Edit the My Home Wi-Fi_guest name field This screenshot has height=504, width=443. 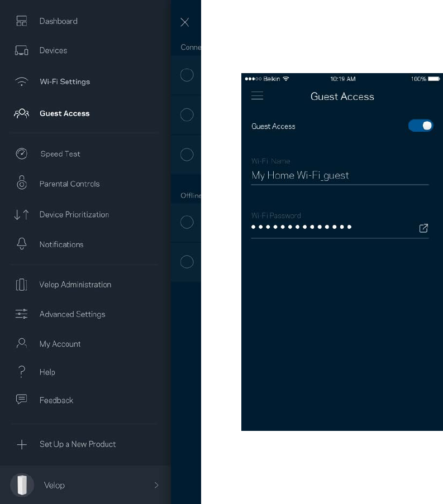coord(340,175)
